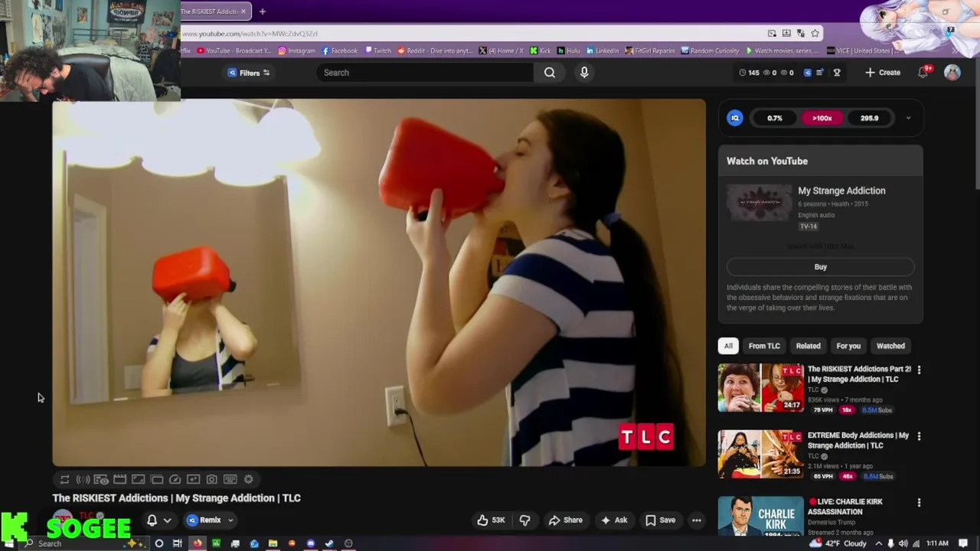
Task: Open Firefox from the Windows taskbar
Action: pyautogui.click(x=198, y=543)
